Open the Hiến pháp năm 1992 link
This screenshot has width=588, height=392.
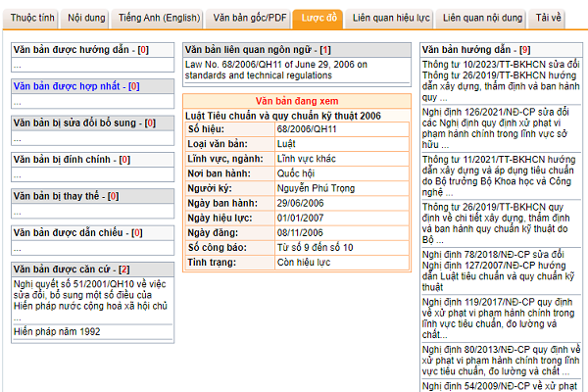[x=57, y=331]
